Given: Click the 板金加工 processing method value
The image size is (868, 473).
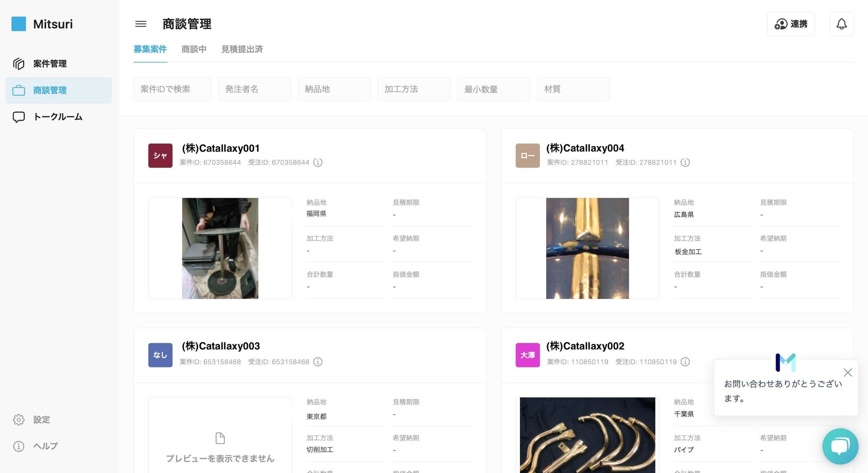Looking at the screenshot, I should pos(688,252).
